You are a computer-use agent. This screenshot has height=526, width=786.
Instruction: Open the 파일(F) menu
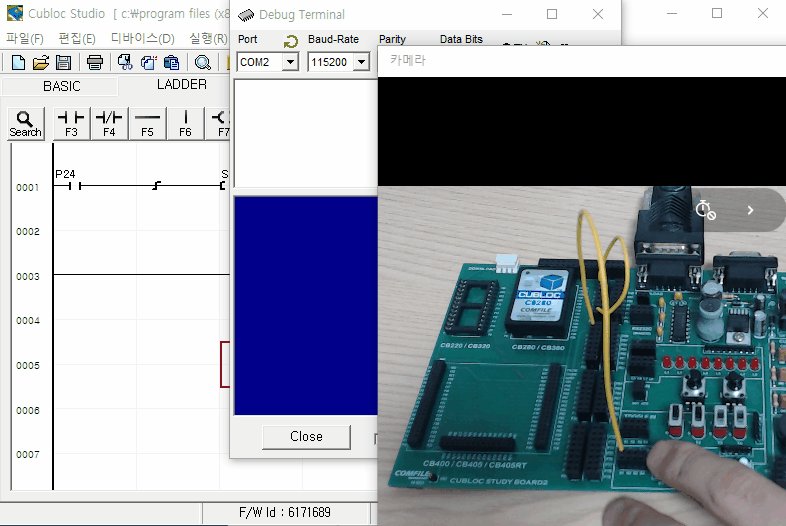click(25, 38)
